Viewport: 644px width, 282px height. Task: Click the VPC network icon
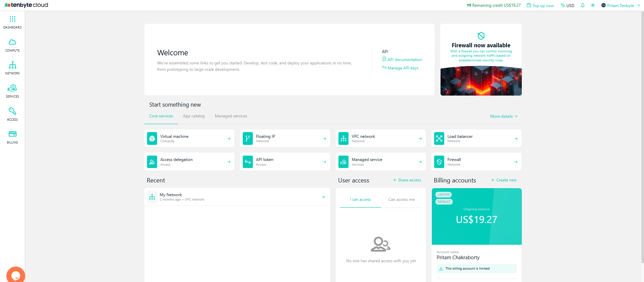click(343, 138)
